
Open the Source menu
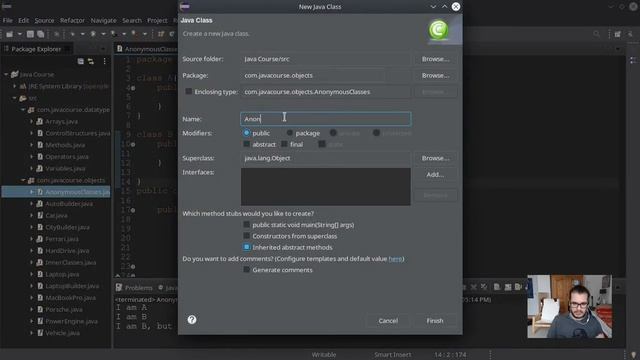tap(44, 20)
